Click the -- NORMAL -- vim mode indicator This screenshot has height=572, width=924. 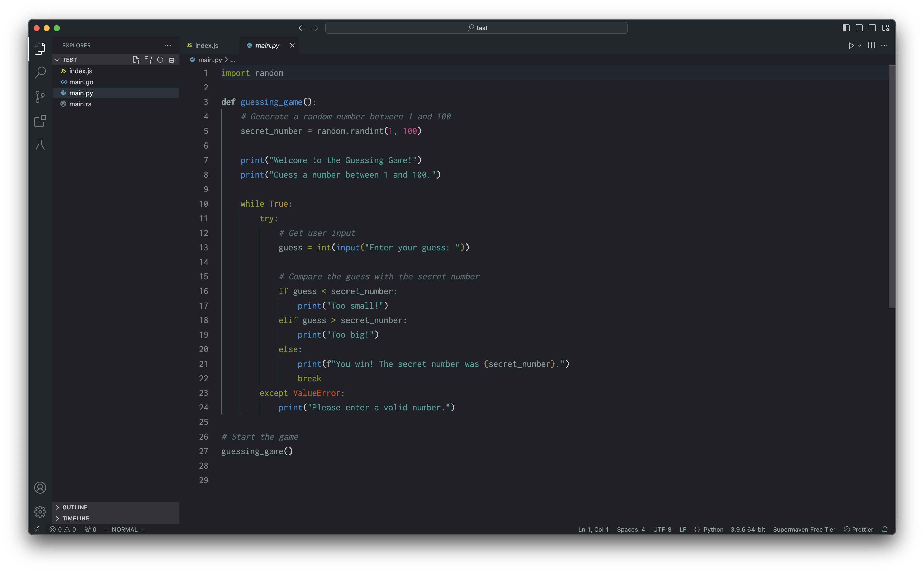pyautogui.click(x=125, y=529)
